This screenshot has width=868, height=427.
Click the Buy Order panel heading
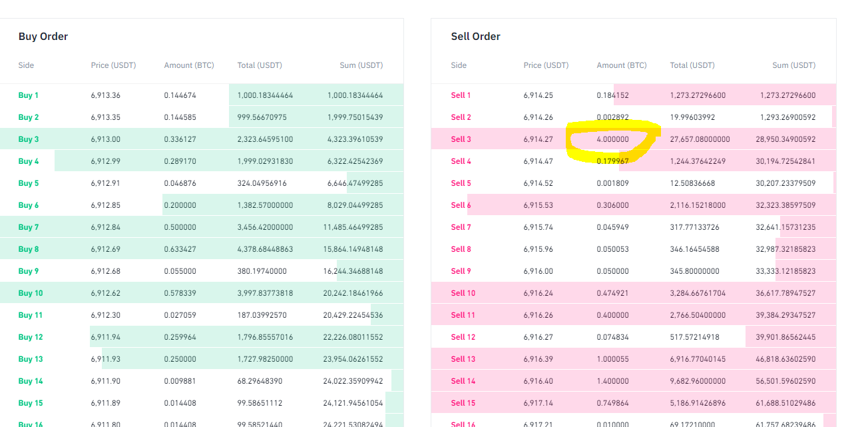click(43, 37)
